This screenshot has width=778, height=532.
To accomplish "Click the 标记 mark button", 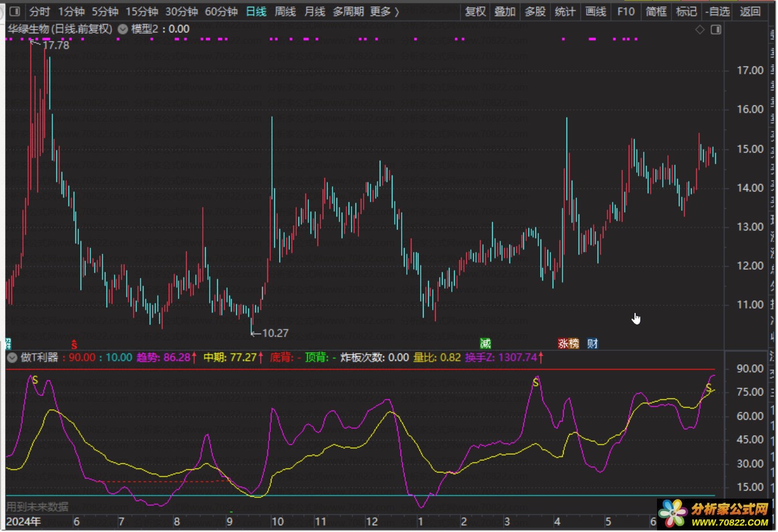I will (x=686, y=12).
